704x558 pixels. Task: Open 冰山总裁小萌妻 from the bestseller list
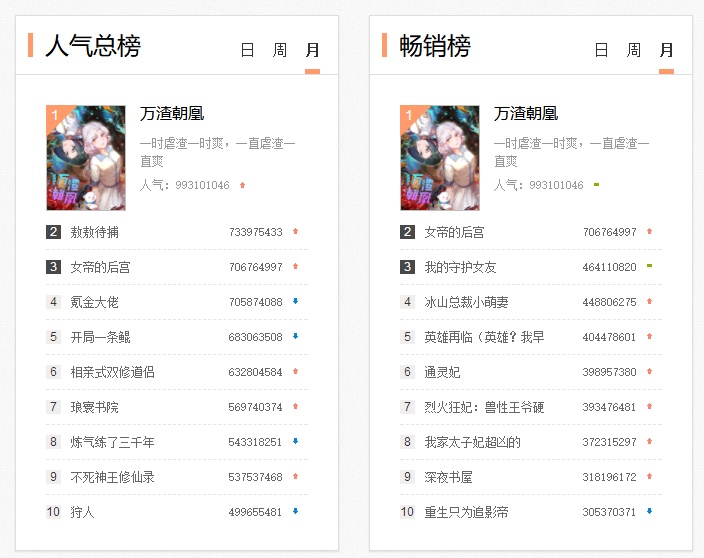(x=466, y=302)
